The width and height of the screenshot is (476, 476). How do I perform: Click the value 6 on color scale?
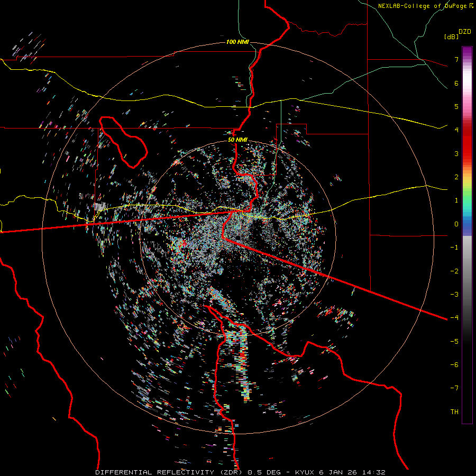coord(456,83)
